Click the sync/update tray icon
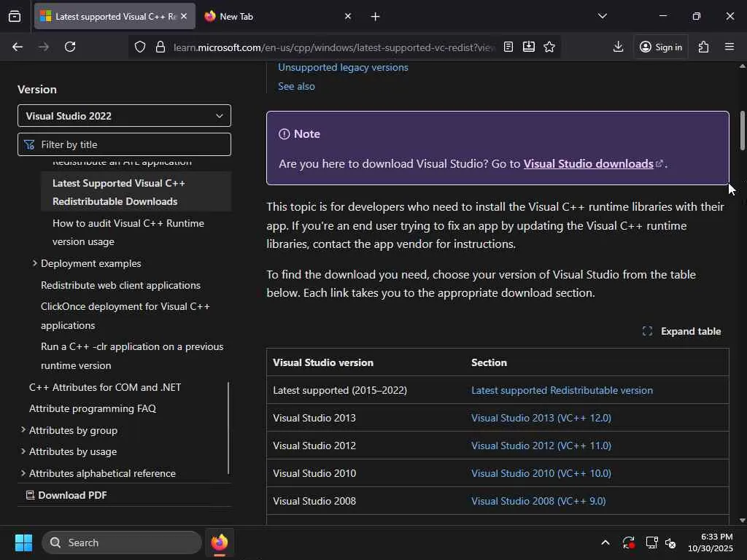 tap(628, 542)
